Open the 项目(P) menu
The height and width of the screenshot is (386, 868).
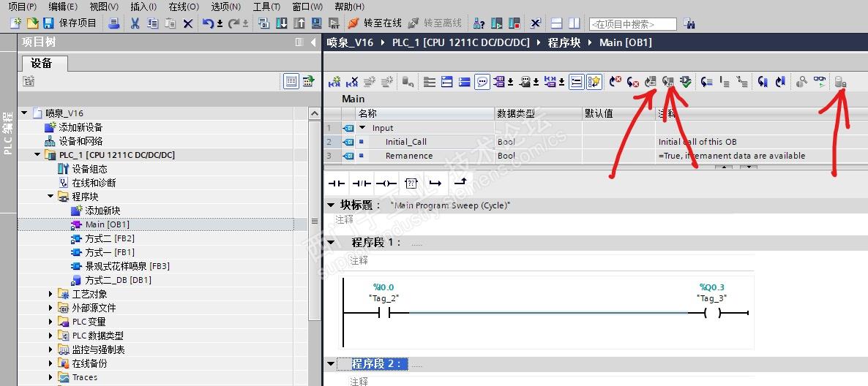[x=22, y=7]
